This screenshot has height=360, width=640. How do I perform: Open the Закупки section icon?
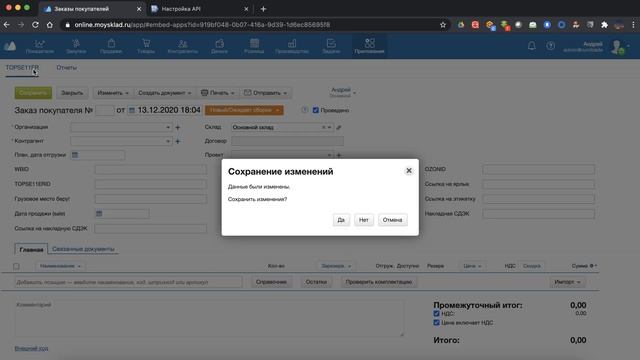pos(76,43)
